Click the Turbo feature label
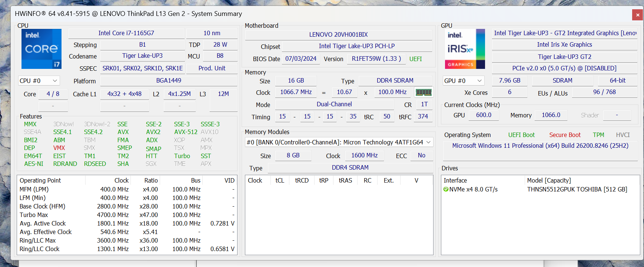The width and height of the screenshot is (644, 267). (182, 156)
